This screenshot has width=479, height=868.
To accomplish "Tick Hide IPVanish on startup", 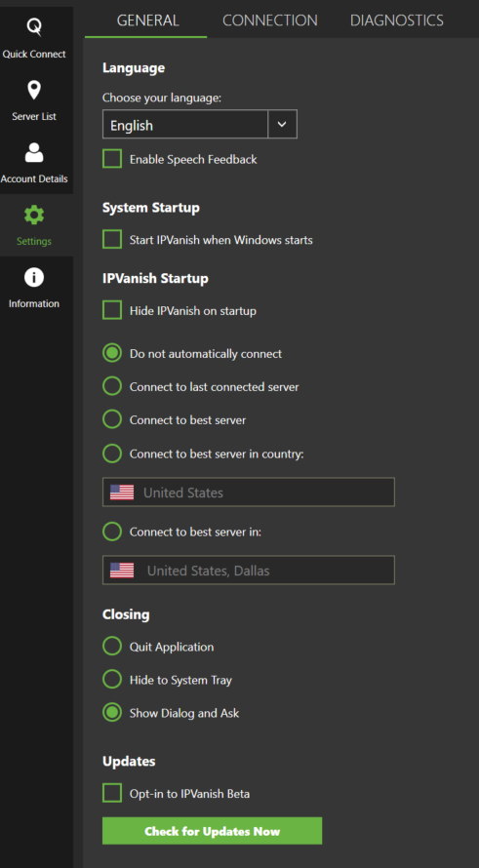I will pos(112,310).
